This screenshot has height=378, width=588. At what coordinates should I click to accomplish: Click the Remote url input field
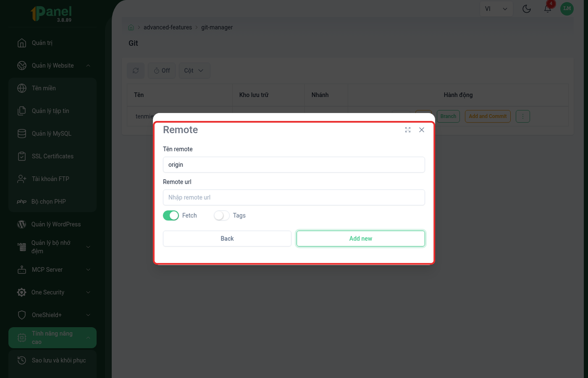point(294,197)
